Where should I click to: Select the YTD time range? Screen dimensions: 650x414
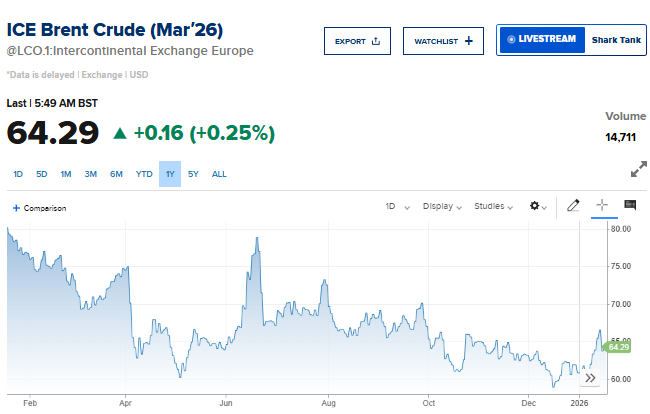[144, 174]
